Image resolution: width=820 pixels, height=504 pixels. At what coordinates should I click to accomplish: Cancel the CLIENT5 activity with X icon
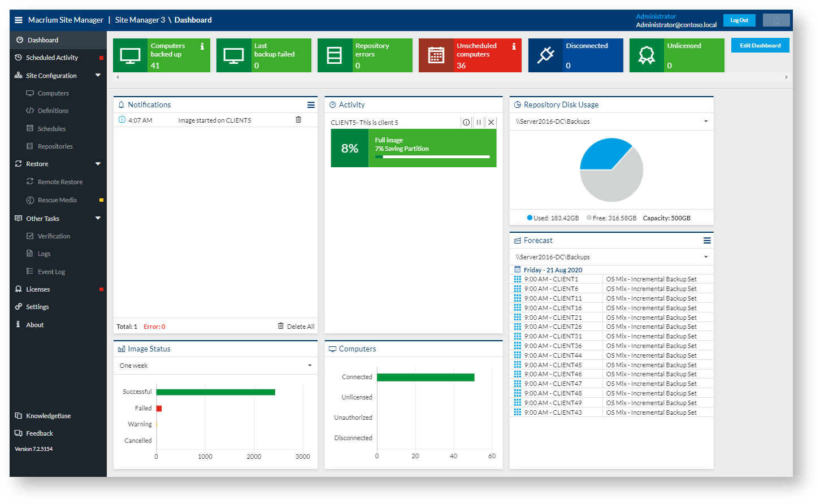click(491, 122)
